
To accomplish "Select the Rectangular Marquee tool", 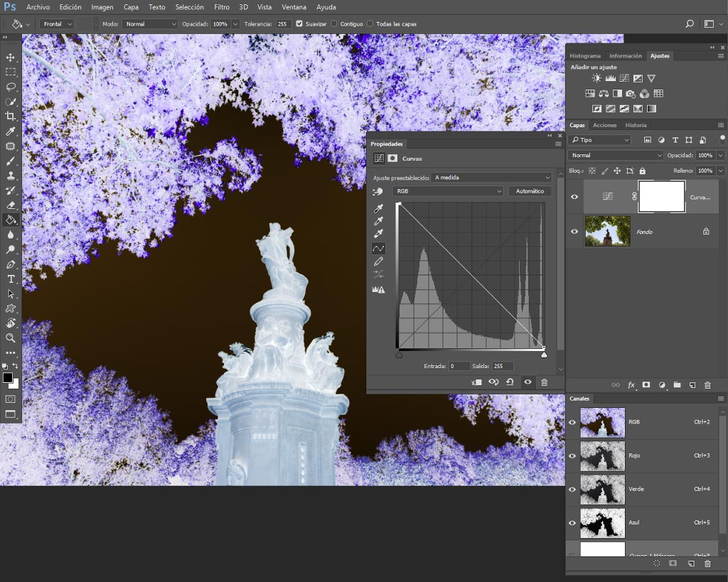I will tap(10, 72).
